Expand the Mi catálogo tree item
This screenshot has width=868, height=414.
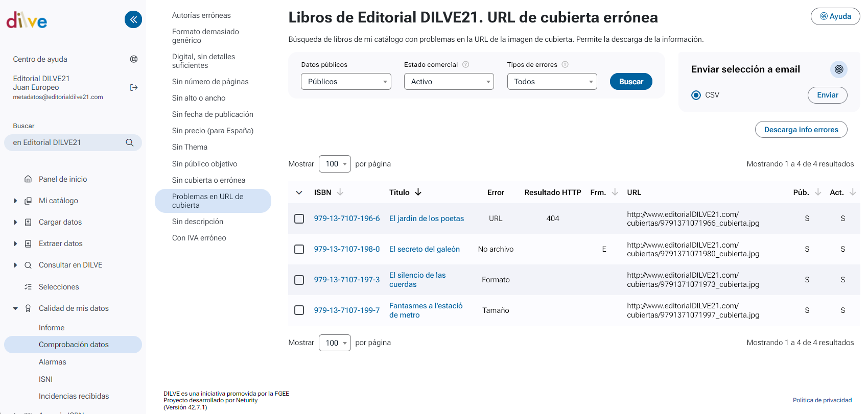point(15,201)
